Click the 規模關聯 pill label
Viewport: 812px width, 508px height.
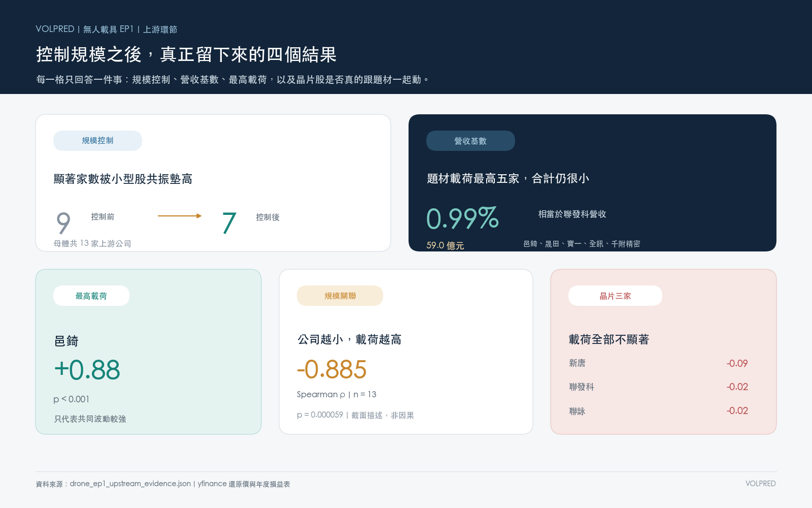340,296
